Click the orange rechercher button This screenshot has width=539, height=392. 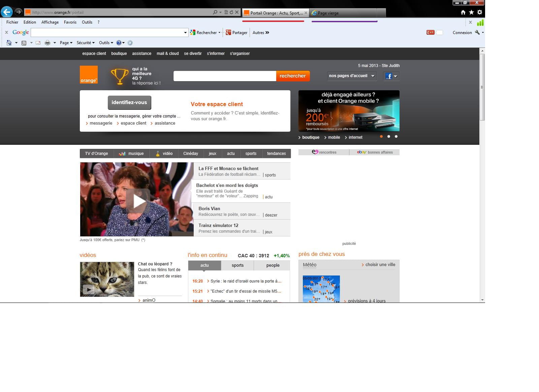[293, 76]
